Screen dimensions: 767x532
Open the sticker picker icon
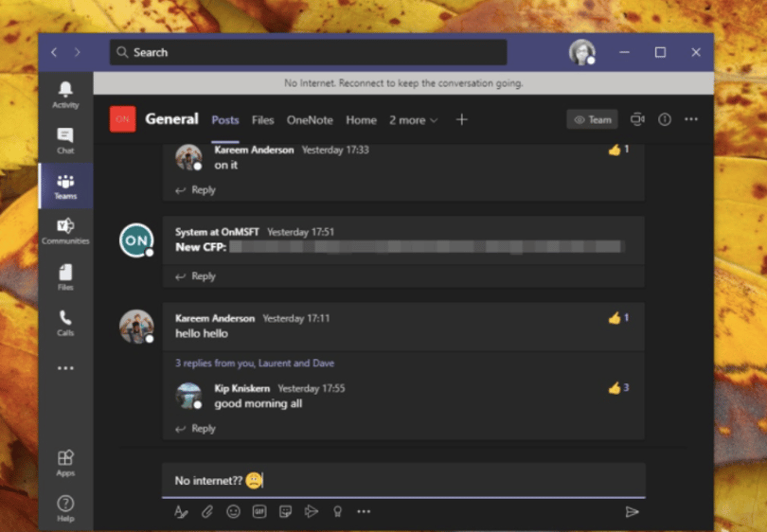coord(285,511)
